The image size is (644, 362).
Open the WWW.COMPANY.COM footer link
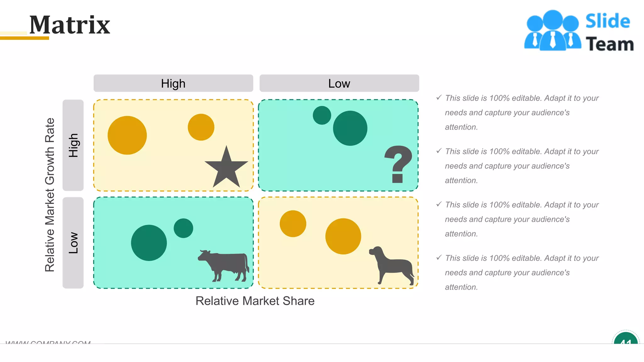click(48, 342)
